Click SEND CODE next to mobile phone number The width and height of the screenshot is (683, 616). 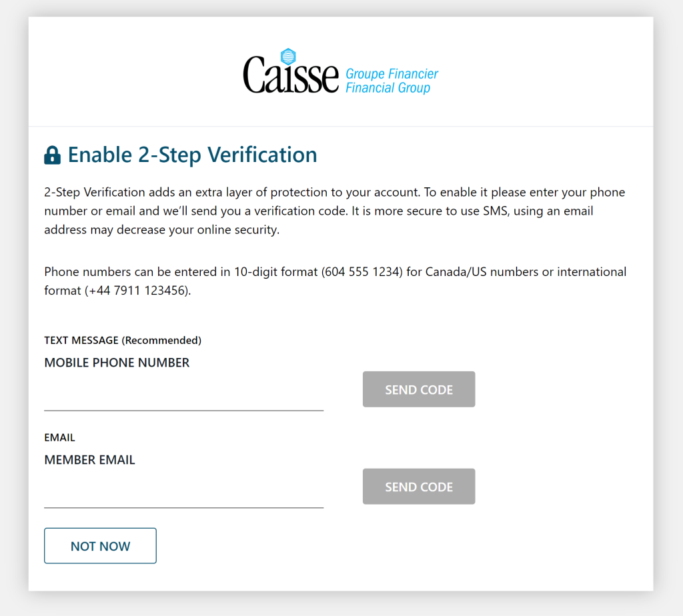point(418,389)
